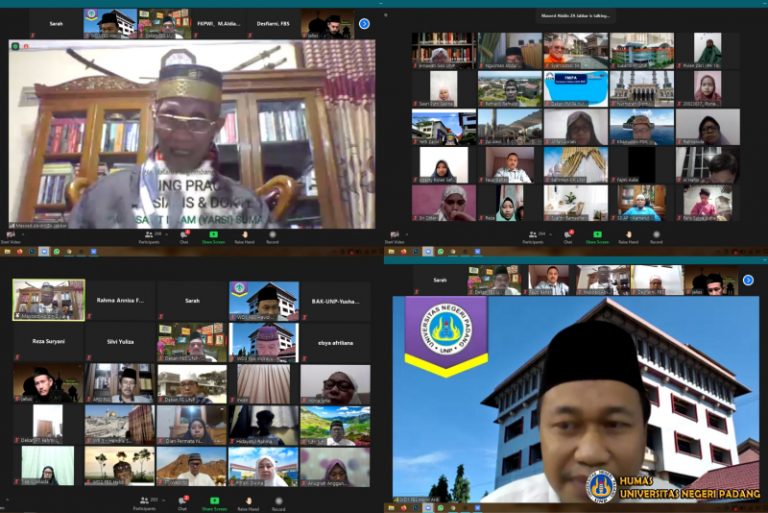Open Participants in bottom-left Zoom window
Screen dimensions: 768x513
click(144, 503)
